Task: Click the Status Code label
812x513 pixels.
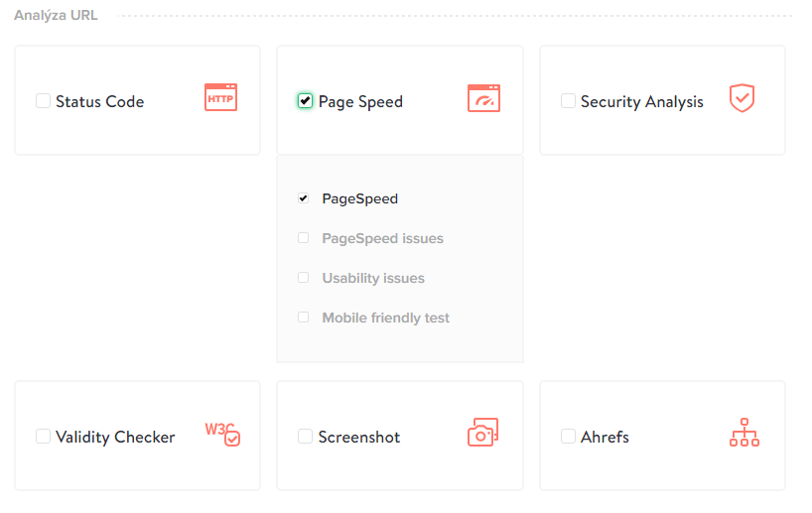Action: (99, 101)
